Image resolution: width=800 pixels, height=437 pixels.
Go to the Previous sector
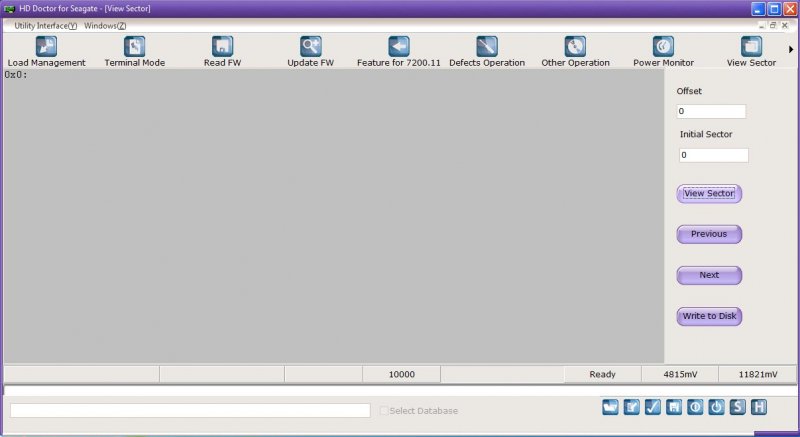pyautogui.click(x=709, y=234)
